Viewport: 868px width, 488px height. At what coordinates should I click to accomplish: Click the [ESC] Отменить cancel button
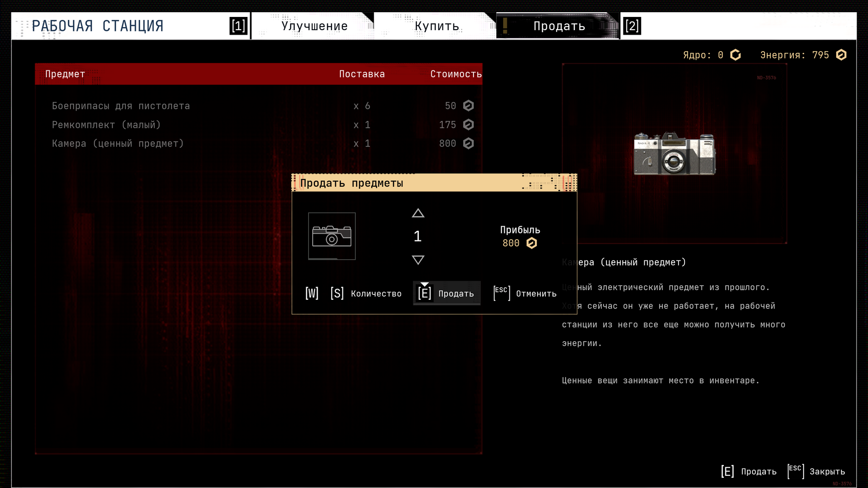point(525,293)
